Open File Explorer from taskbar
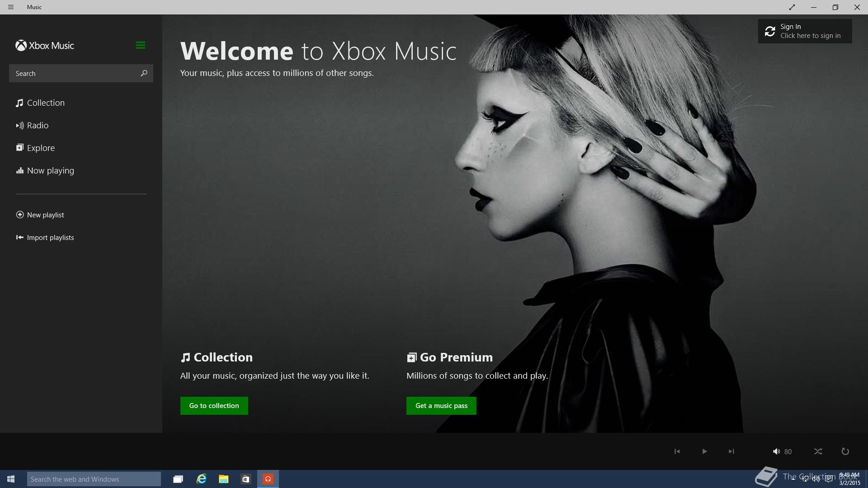This screenshot has width=868, height=488. 224,479
